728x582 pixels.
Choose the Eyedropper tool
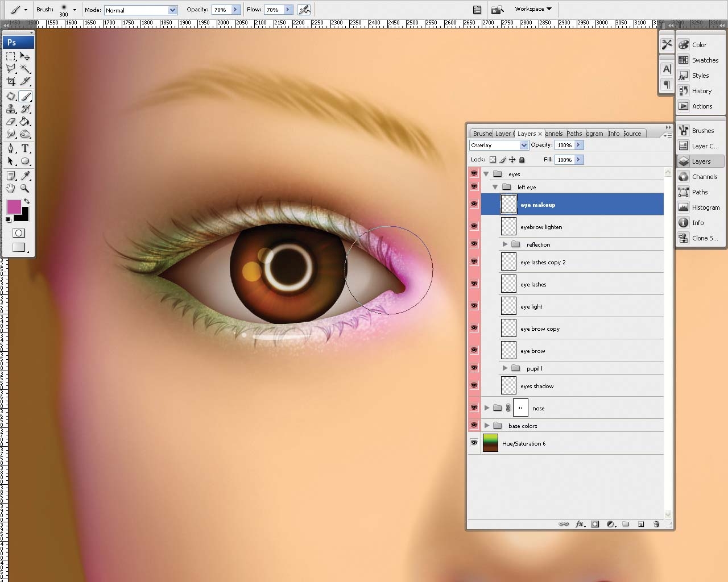(x=25, y=176)
